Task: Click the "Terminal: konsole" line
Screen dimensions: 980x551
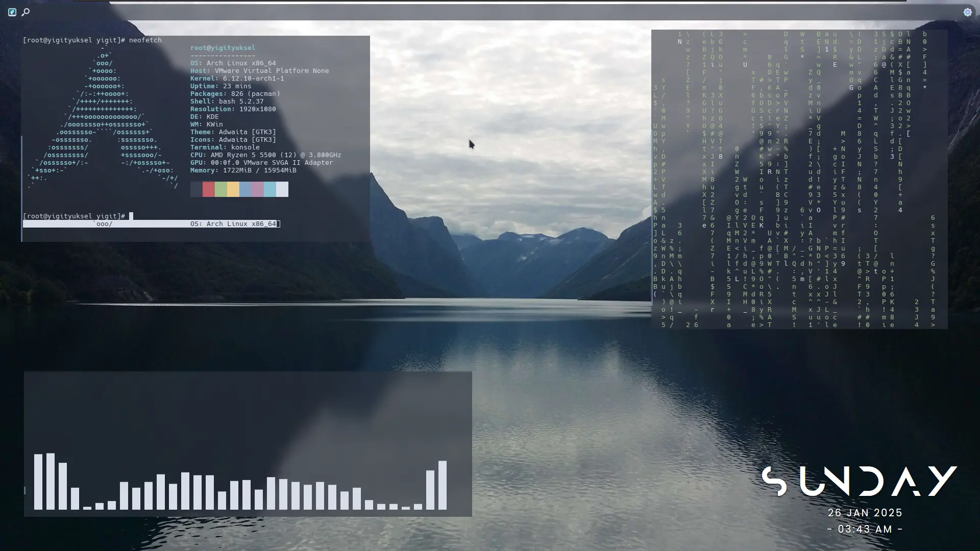Action: [225, 147]
